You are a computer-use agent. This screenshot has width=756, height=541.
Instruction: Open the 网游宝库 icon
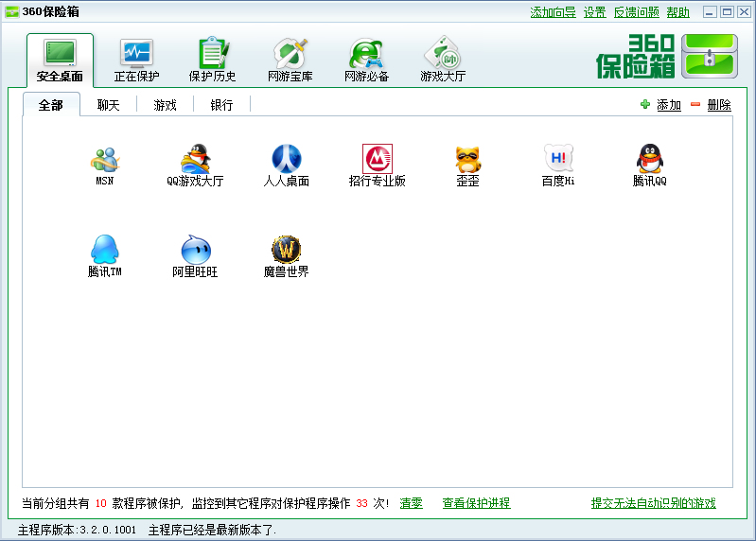click(290, 53)
